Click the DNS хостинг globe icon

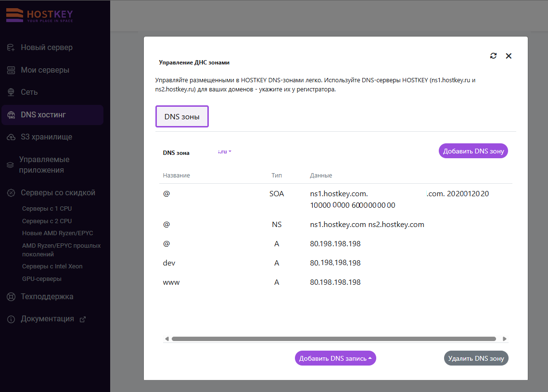[x=11, y=115]
